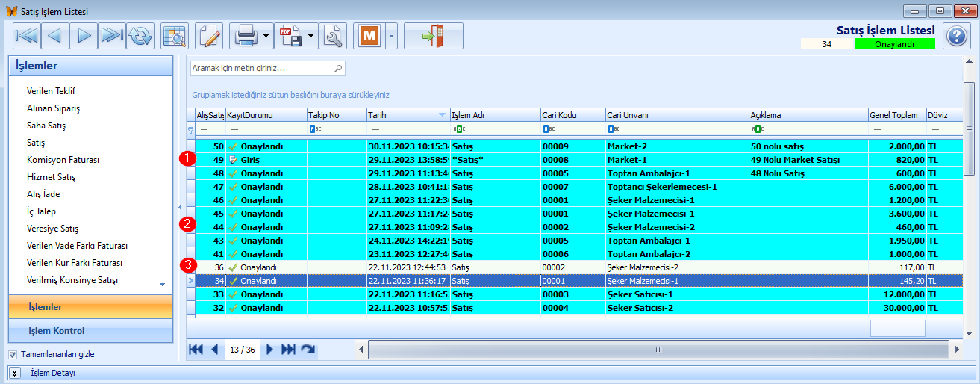Sort by the Genel Toplam column header
This screenshot has width=980, height=384.
[893, 115]
